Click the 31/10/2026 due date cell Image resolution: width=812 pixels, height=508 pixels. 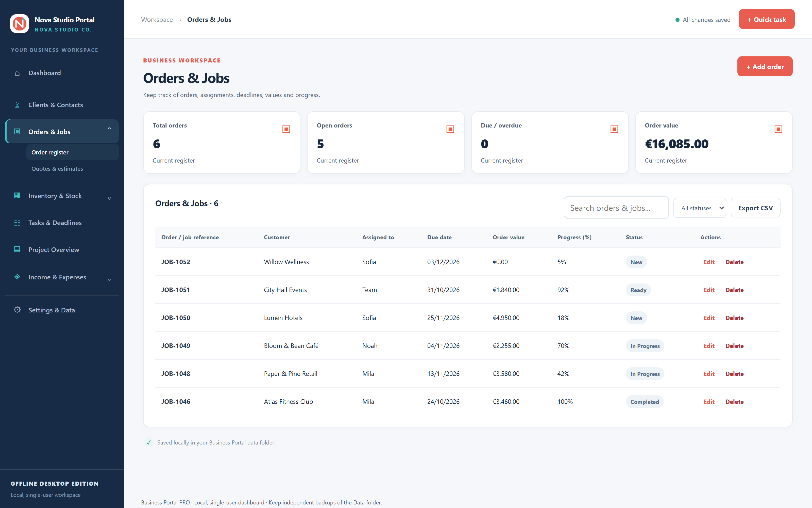[443, 290]
